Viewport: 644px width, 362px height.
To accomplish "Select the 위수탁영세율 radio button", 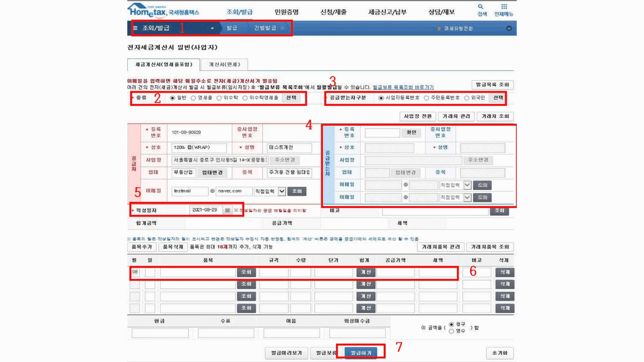I will tap(245, 98).
